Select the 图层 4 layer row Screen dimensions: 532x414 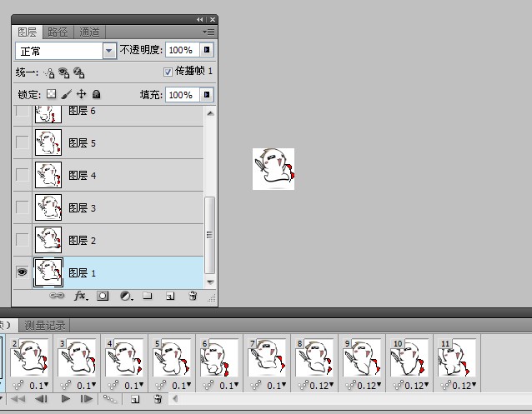coord(108,175)
